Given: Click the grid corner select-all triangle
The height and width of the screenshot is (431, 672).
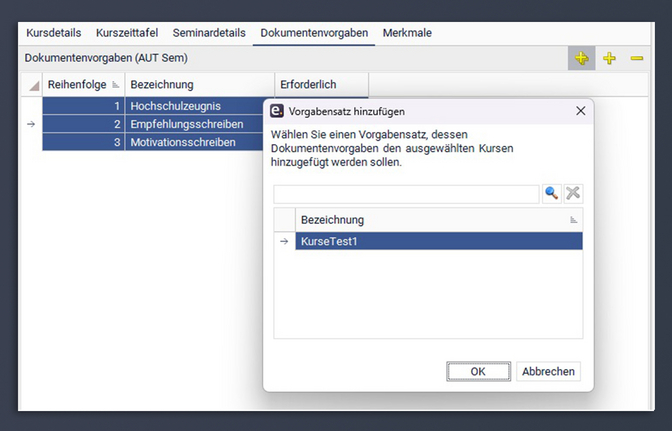Looking at the screenshot, I should coord(33,85).
